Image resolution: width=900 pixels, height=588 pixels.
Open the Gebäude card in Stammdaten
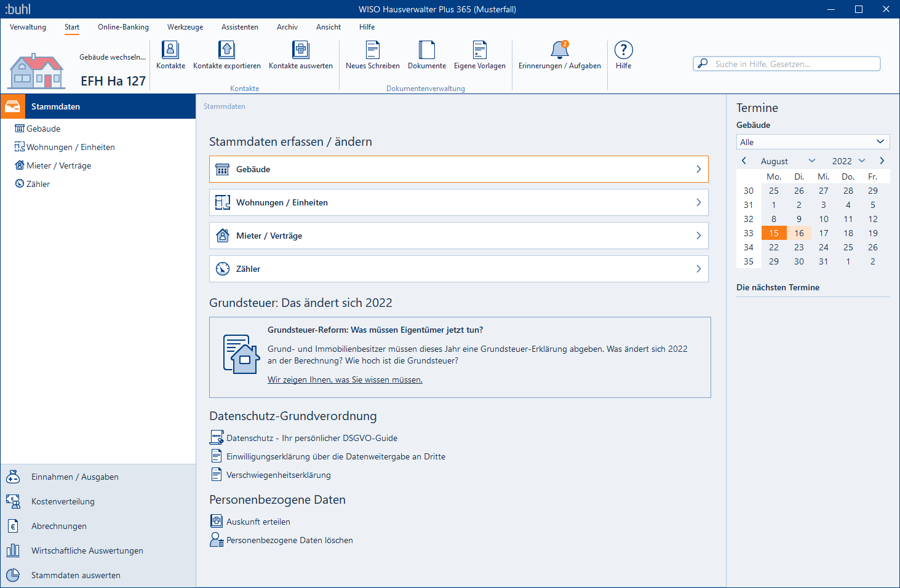coord(459,169)
